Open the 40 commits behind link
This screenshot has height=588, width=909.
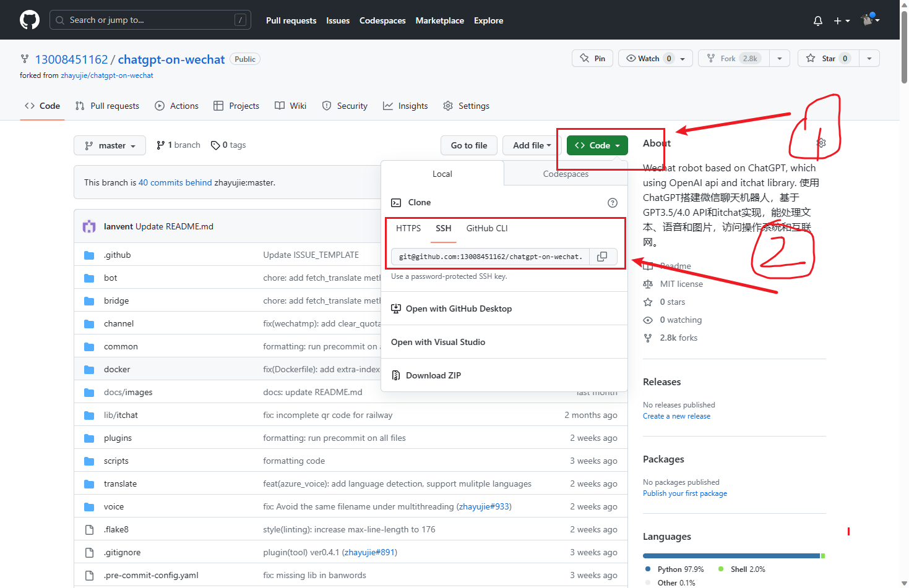point(175,182)
